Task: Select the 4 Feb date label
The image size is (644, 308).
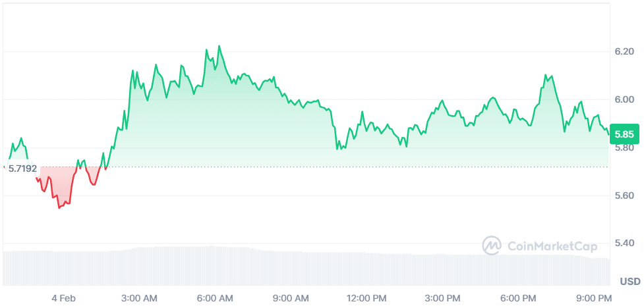Action: pyautogui.click(x=63, y=298)
